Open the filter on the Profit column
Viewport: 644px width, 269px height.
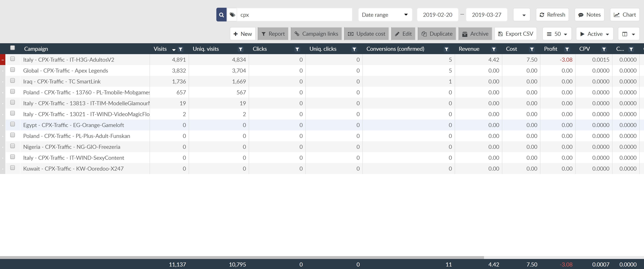tap(567, 49)
